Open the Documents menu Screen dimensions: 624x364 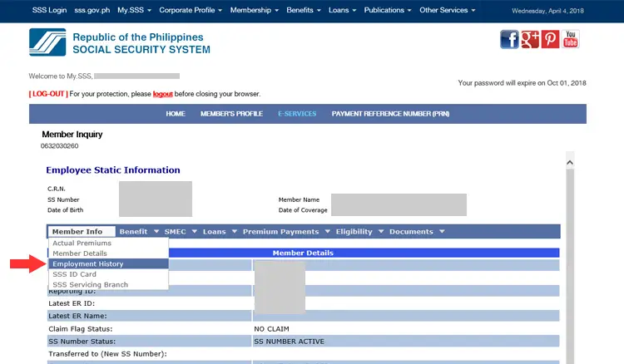pyautogui.click(x=417, y=231)
